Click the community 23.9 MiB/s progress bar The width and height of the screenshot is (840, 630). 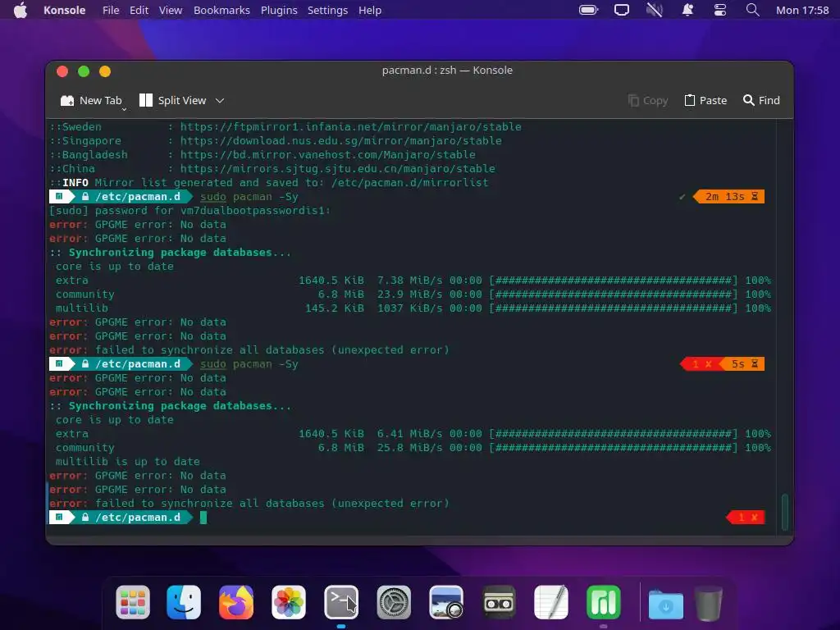[614, 294]
